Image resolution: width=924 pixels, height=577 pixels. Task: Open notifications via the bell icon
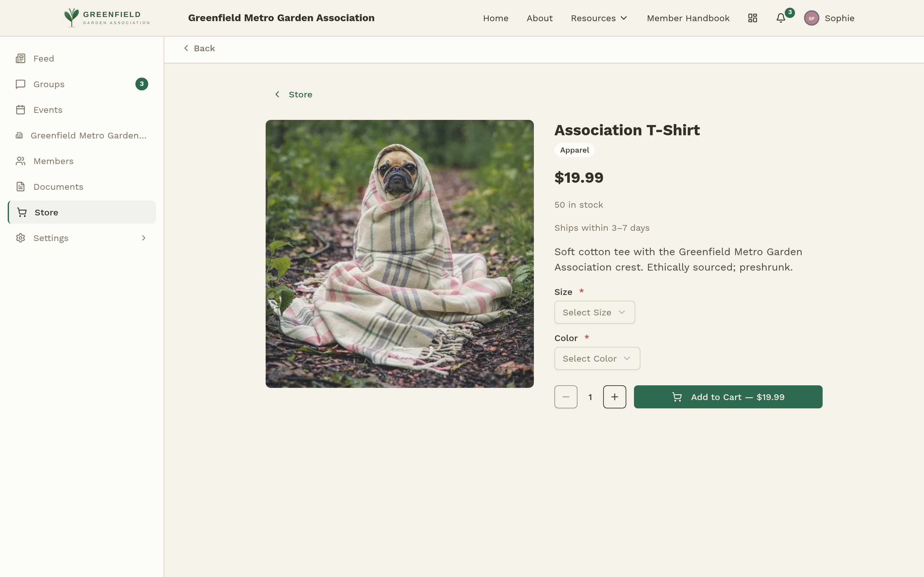[x=780, y=18]
